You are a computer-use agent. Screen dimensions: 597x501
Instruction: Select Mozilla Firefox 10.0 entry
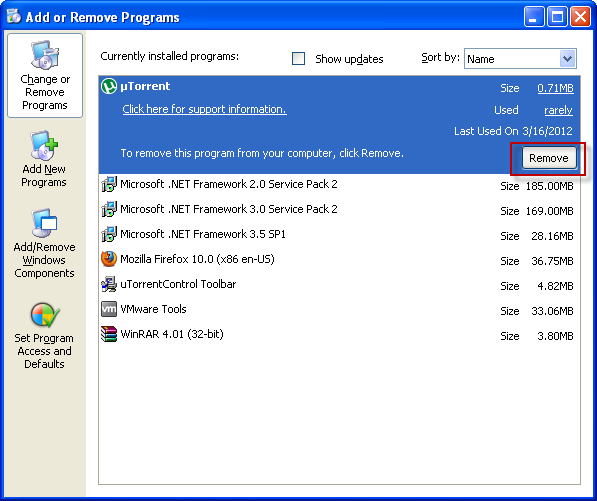[x=339, y=260]
